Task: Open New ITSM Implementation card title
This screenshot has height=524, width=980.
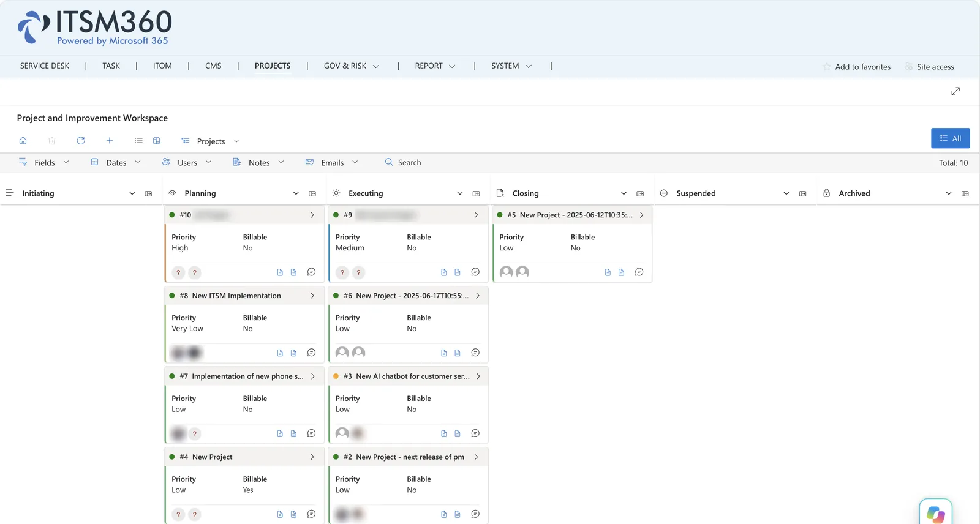Action: [236, 296]
